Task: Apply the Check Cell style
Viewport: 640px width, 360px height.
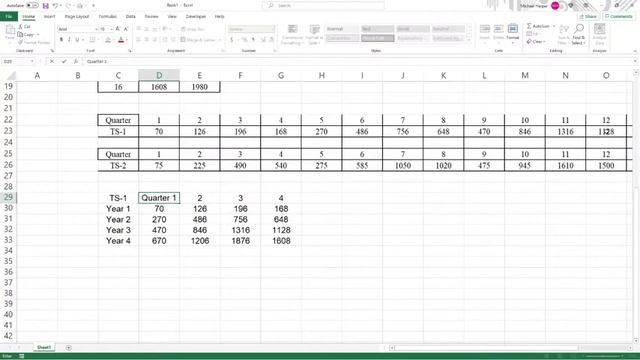Action: [377, 38]
